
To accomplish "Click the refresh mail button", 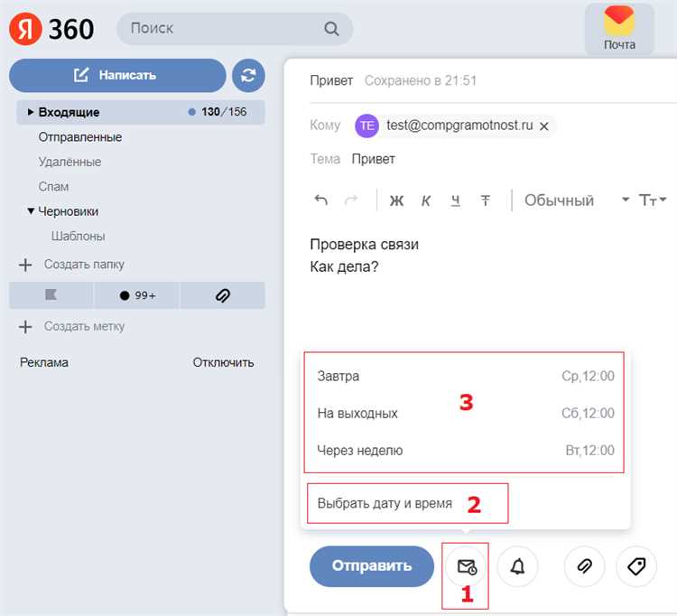I will click(x=248, y=76).
